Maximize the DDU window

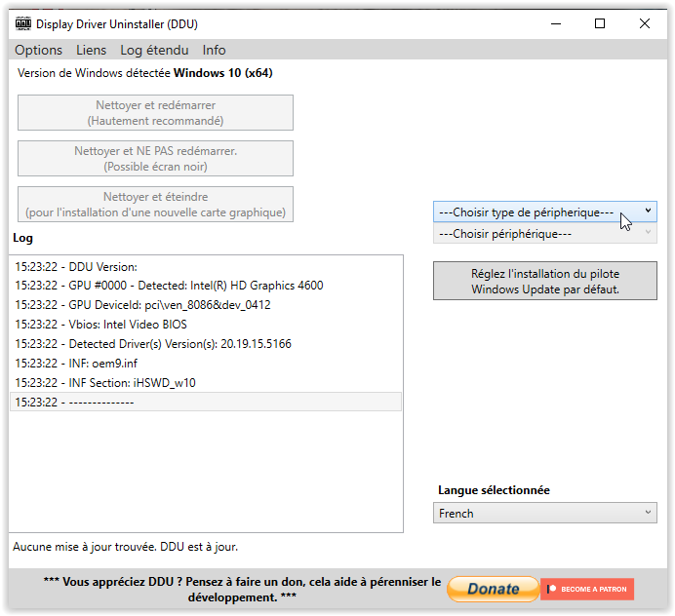point(600,23)
